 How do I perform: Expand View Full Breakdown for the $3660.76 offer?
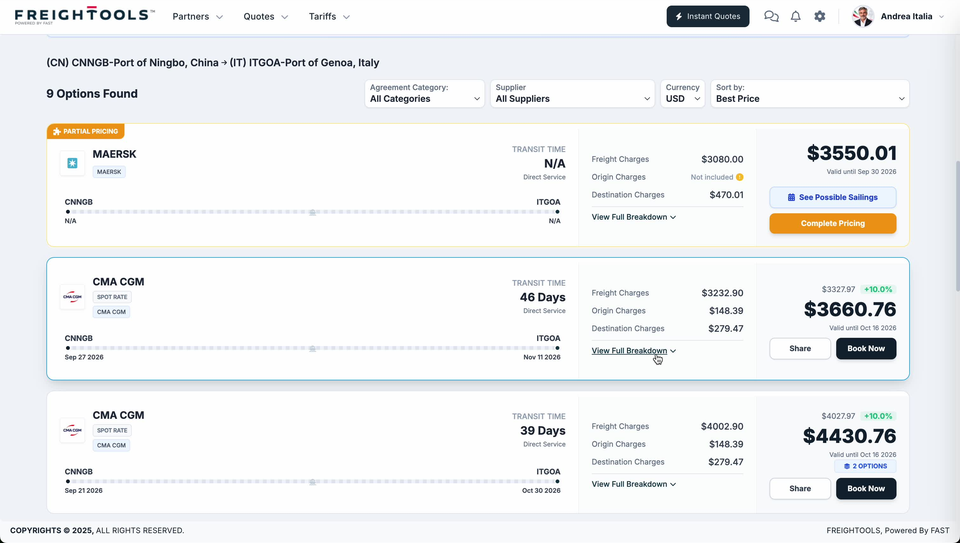pos(634,351)
